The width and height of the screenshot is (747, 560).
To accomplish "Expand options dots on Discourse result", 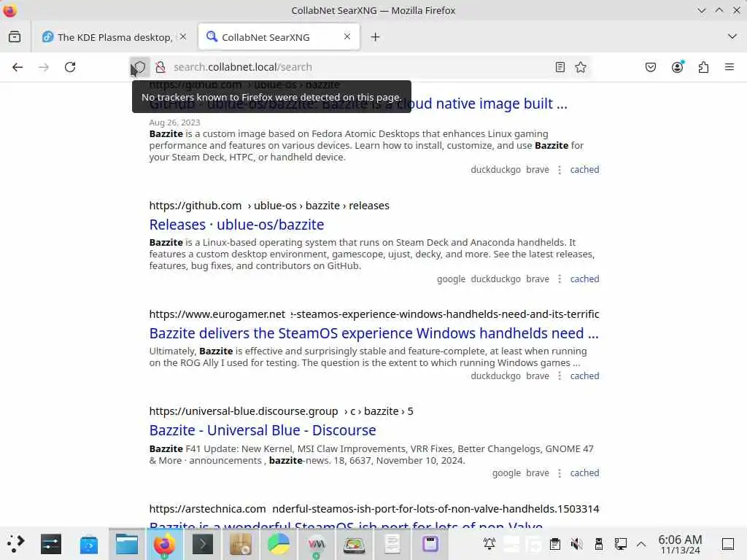I will click(560, 473).
